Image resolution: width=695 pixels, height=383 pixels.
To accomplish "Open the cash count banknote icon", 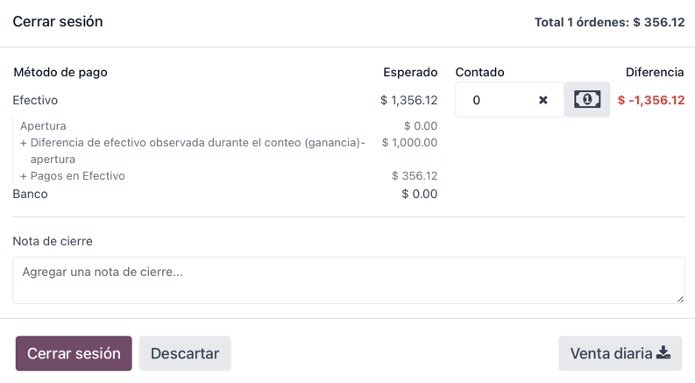I will click(587, 99).
